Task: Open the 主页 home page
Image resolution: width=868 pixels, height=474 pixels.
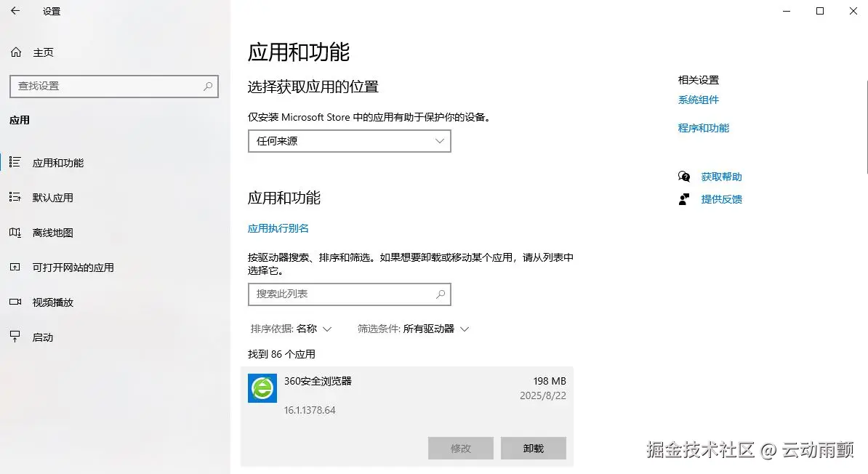Action: tap(33, 52)
